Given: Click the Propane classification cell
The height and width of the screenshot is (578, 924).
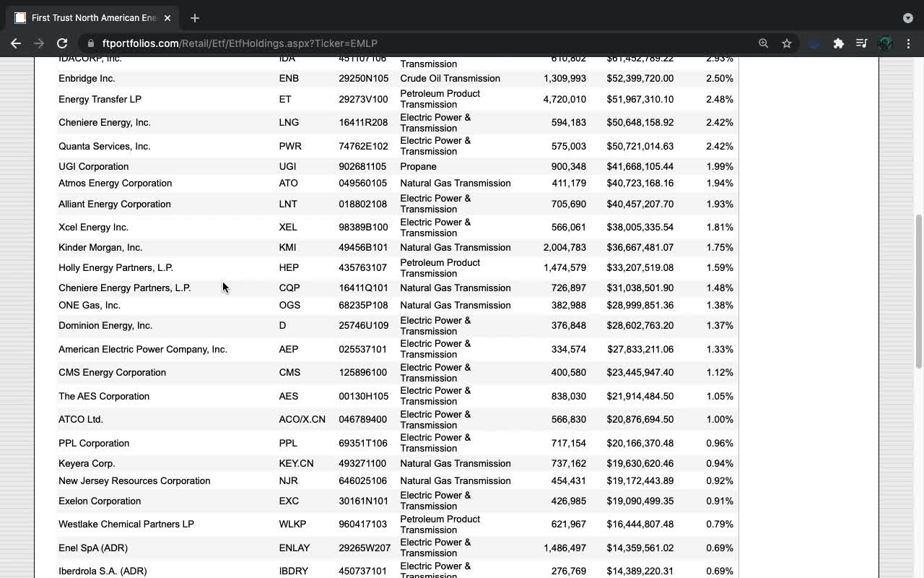Looking at the screenshot, I should coord(418,166).
